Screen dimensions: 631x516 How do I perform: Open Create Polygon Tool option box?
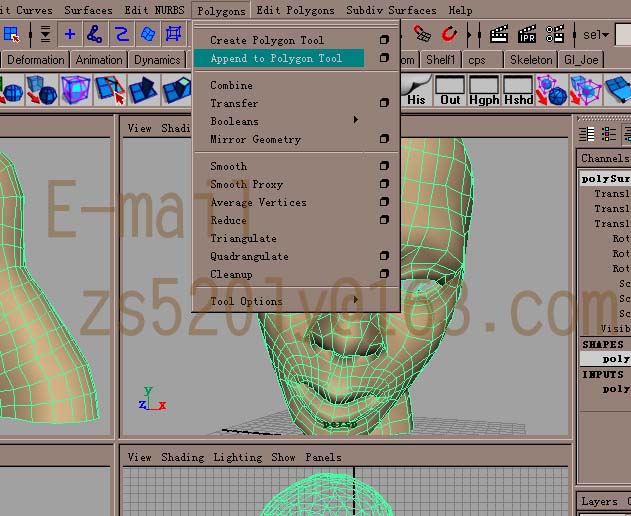tap(384, 40)
